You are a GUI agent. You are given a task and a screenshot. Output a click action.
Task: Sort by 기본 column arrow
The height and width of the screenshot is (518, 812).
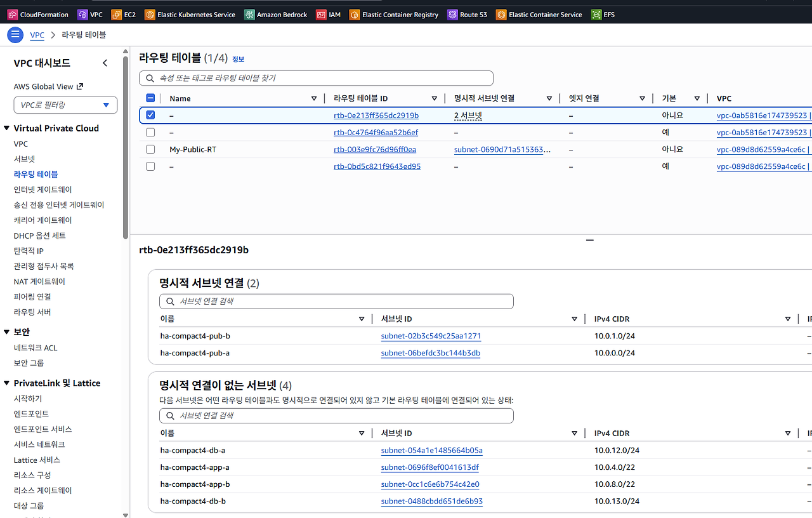697,98
